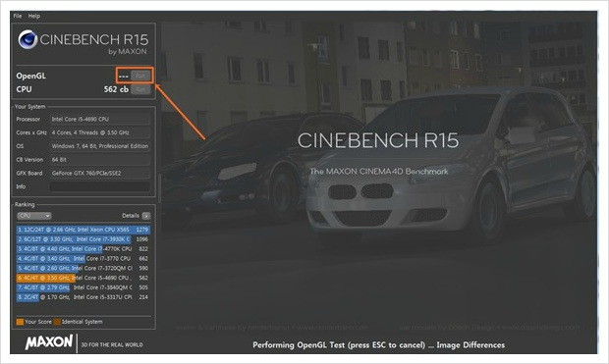Image resolution: width=609 pixels, height=364 pixels.
Task: Click the MAXON logo at bottom left
Action: pos(49,342)
